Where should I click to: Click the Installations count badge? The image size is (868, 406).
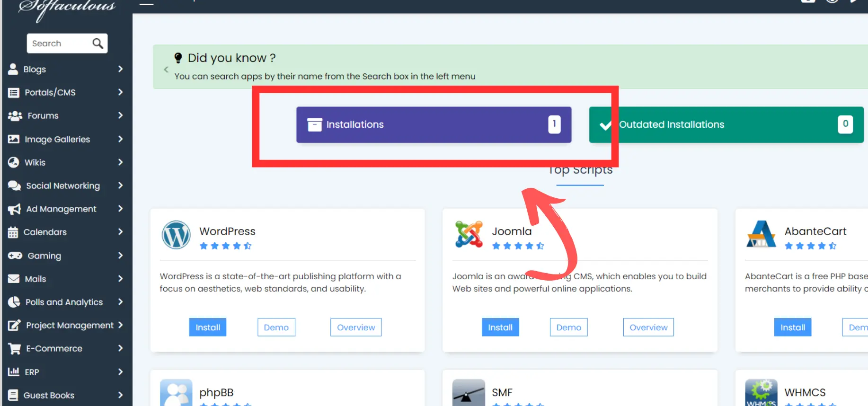point(554,124)
